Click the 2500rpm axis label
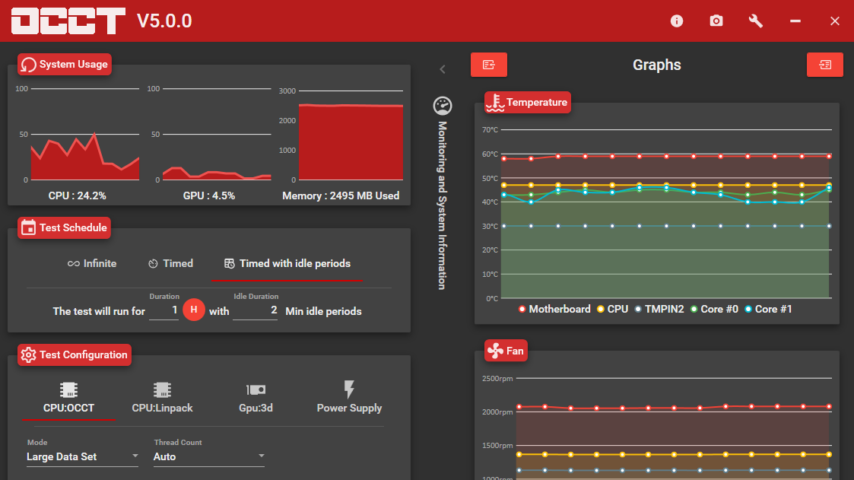The width and height of the screenshot is (854, 480). click(497, 379)
